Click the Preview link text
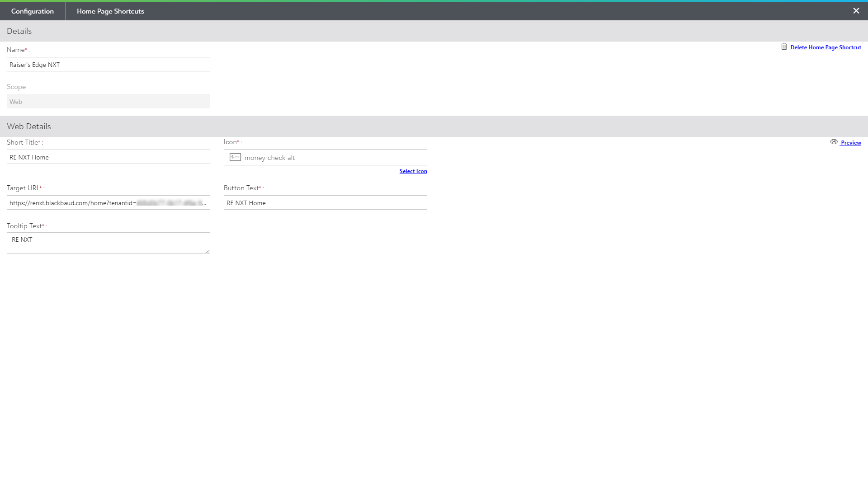 (851, 143)
